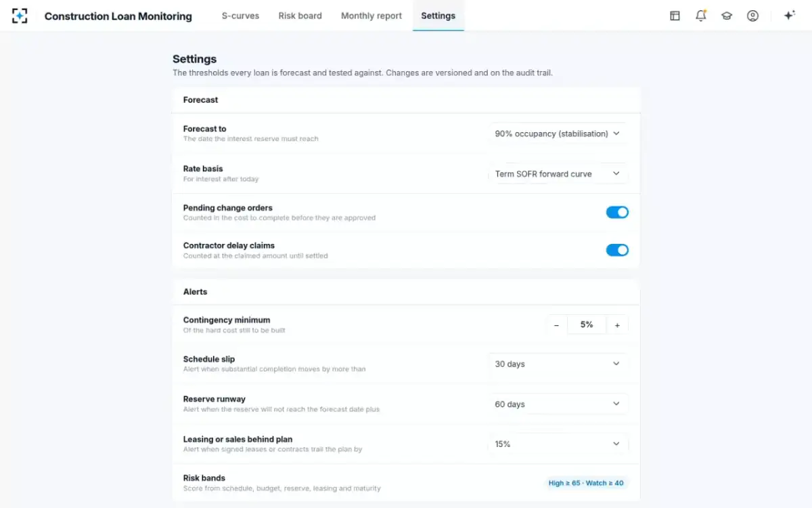Image resolution: width=812 pixels, height=508 pixels.
Task: Click the Contingency minimum 5% field
Action: (587, 325)
